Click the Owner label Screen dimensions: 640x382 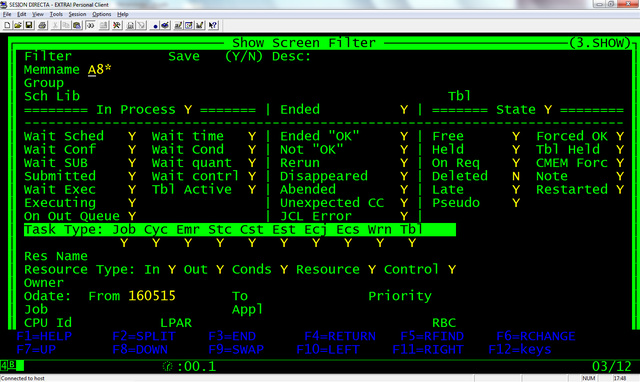coord(44,283)
